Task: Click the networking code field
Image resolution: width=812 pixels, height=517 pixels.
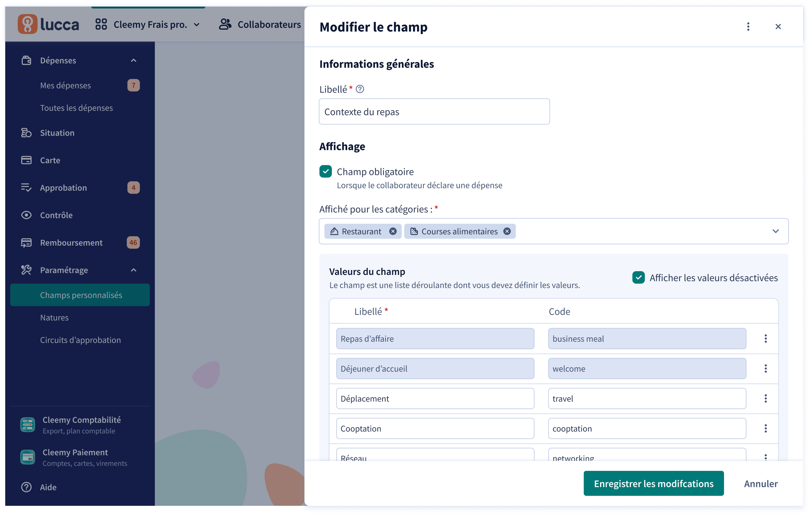Action: coord(647,455)
